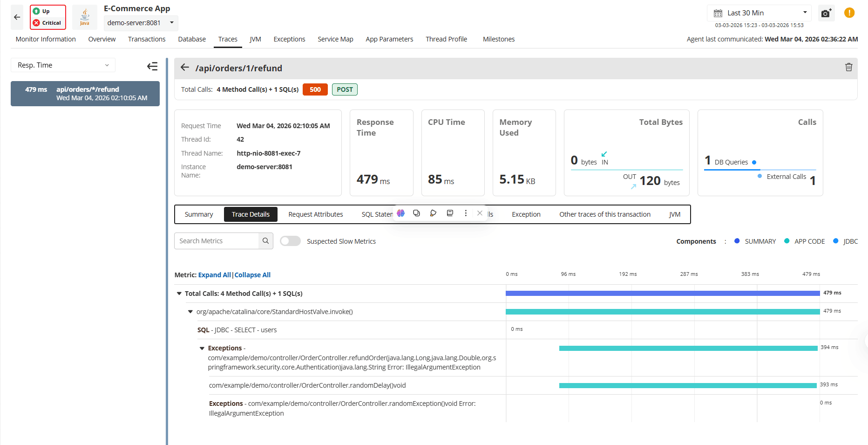Open the Exceptions top tab
The image size is (868, 445).
(289, 39)
